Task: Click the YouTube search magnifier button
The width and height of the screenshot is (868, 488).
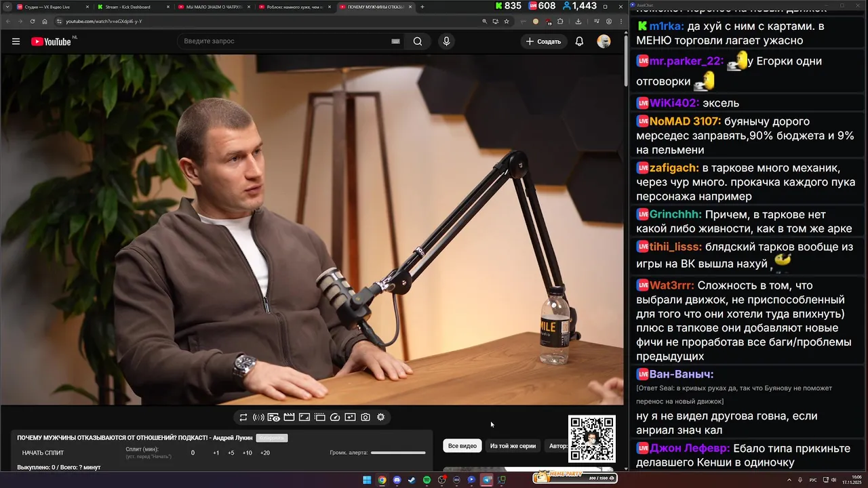Action: [x=418, y=41]
